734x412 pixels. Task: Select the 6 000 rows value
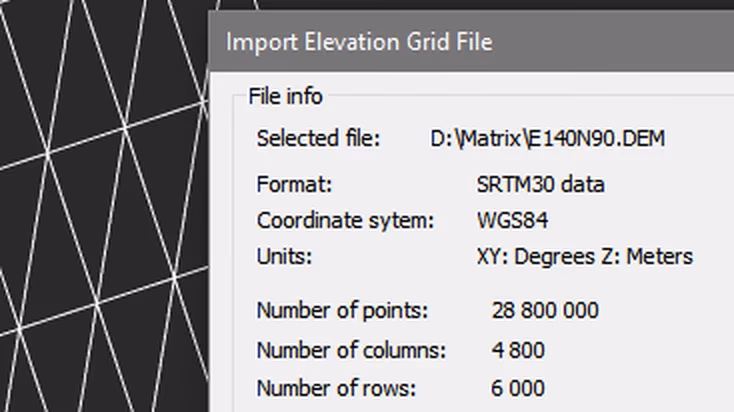click(518, 388)
